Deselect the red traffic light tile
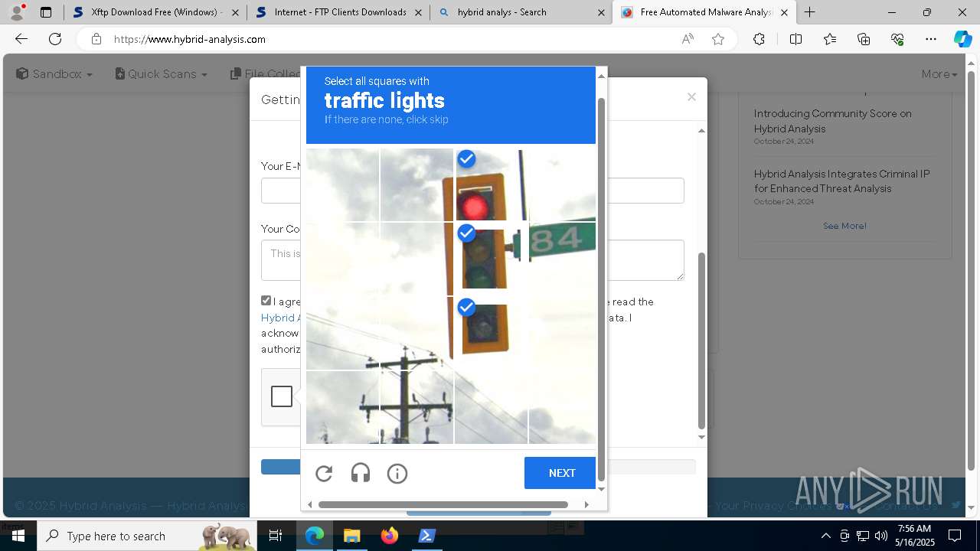 [x=490, y=184]
